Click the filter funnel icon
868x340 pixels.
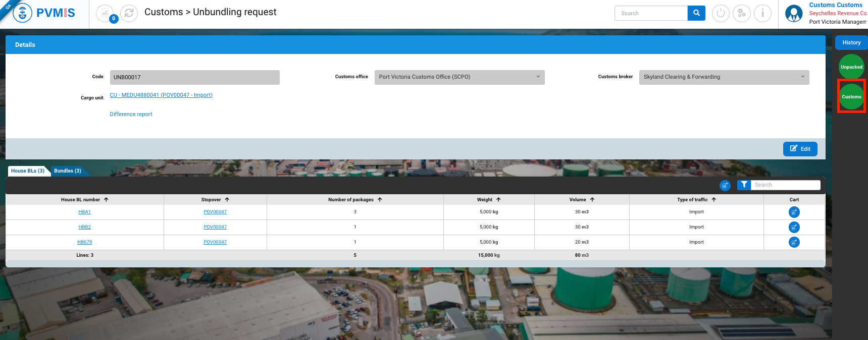pos(744,185)
